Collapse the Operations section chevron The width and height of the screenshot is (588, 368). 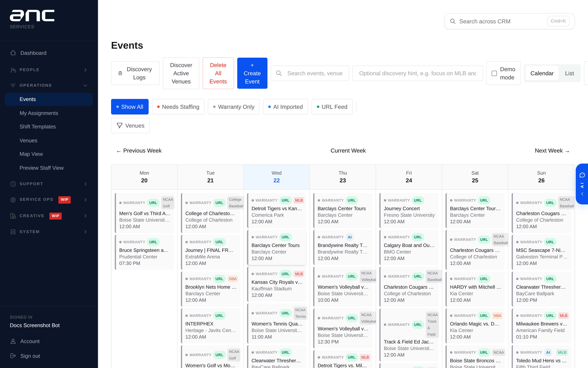coord(85,85)
